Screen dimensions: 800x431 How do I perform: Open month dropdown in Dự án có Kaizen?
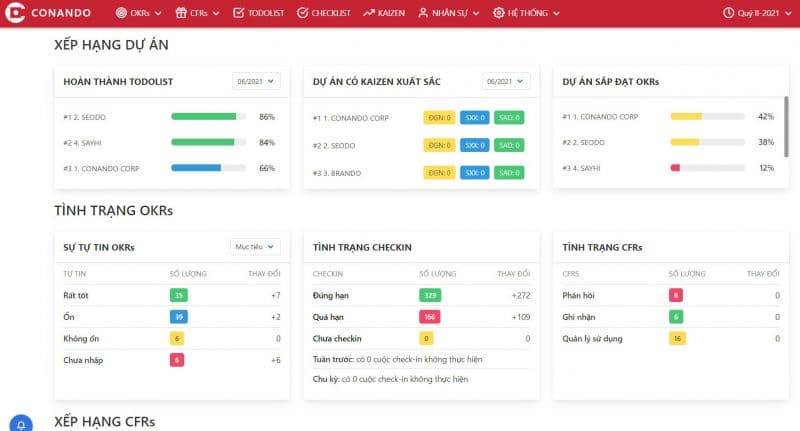506,81
